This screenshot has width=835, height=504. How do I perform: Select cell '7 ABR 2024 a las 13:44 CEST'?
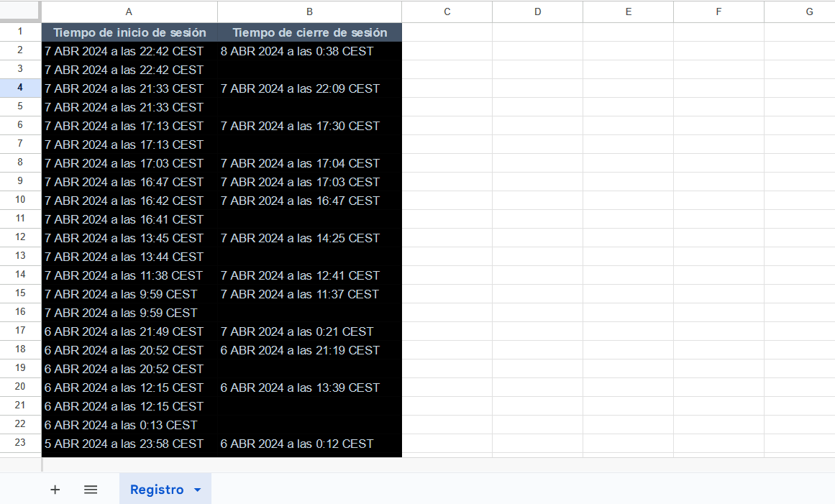click(129, 257)
